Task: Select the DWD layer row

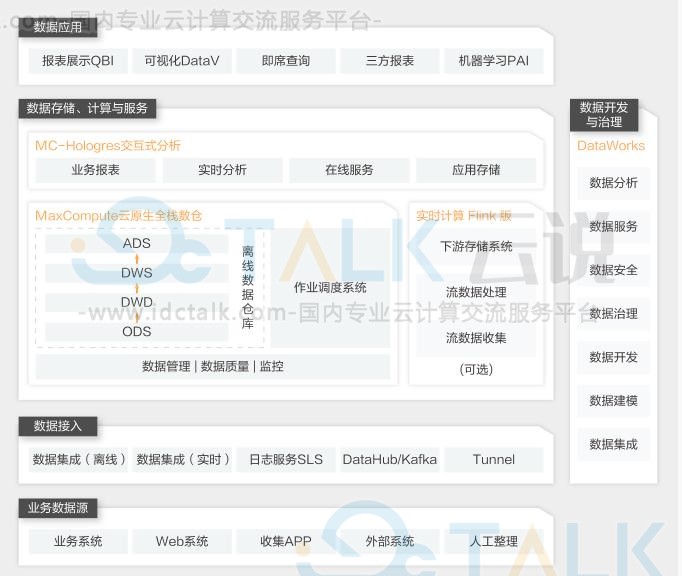Action: click(x=137, y=302)
